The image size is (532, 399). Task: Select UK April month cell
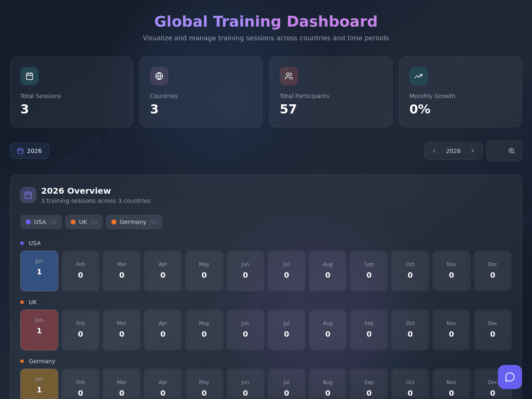[x=163, y=330]
